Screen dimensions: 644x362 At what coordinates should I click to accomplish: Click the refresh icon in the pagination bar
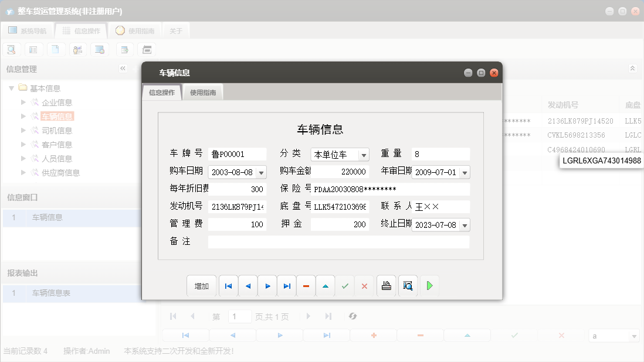tap(352, 316)
